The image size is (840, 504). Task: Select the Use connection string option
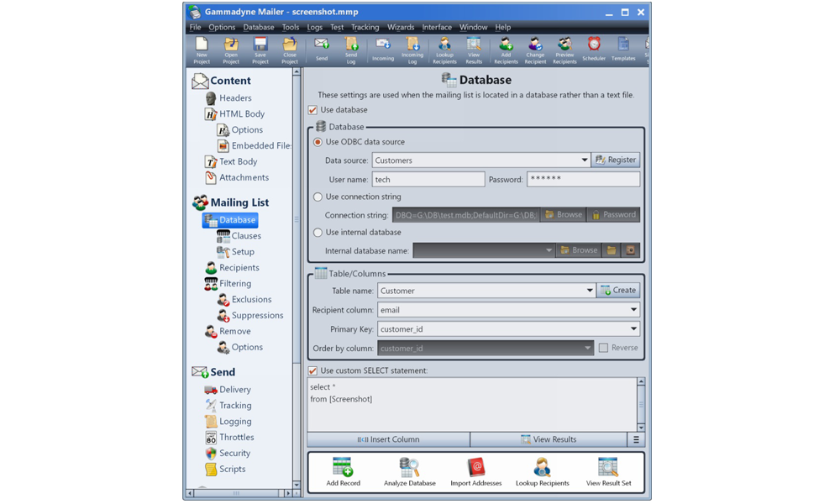click(x=318, y=197)
